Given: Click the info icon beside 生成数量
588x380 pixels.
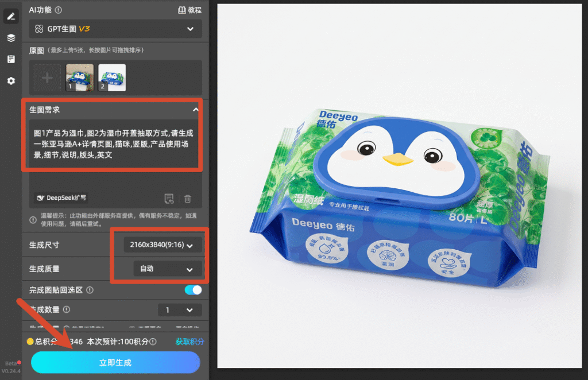Looking at the screenshot, I should (x=67, y=309).
